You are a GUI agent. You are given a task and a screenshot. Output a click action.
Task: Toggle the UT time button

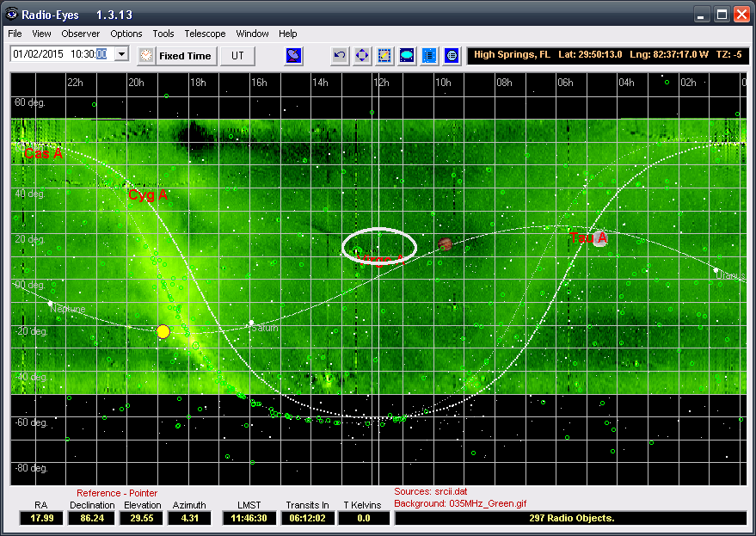pyautogui.click(x=237, y=55)
